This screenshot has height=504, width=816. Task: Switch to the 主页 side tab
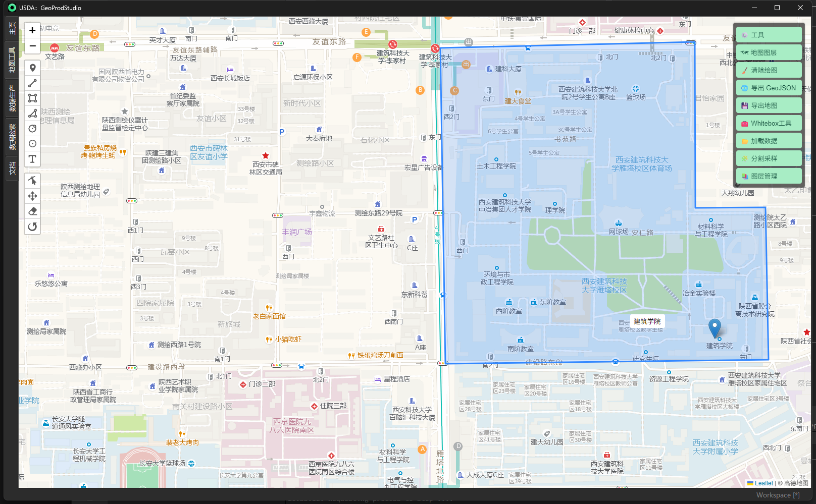[12, 28]
